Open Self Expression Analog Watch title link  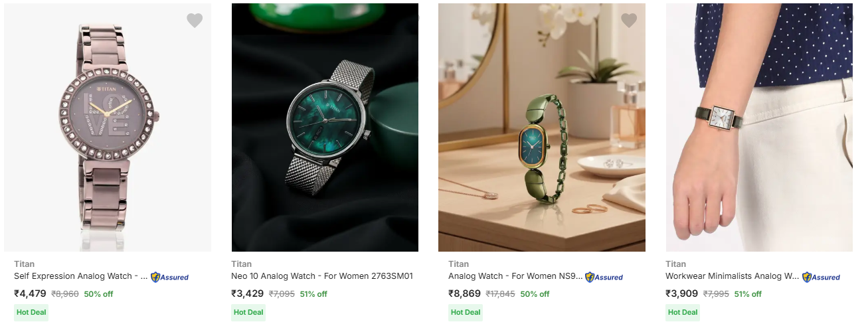click(81, 276)
